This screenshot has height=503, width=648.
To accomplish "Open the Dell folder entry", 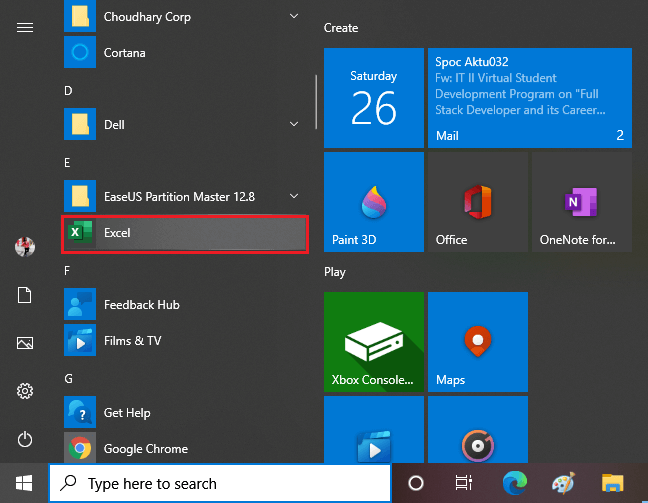I will pos(185,124).
